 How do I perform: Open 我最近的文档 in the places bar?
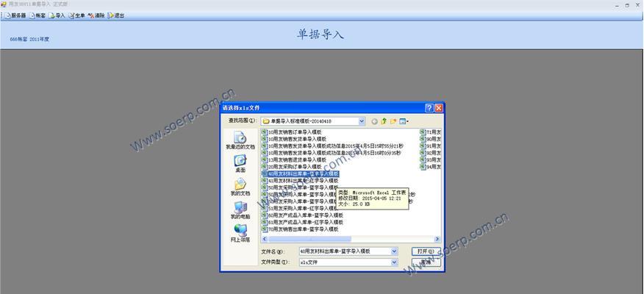(x=240, y=140)
